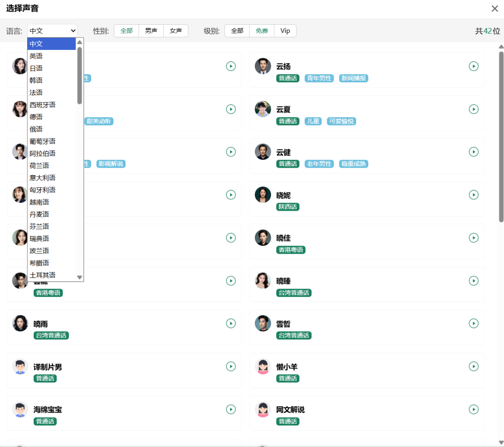Click the 云夏 child avatar

point(263,109)
